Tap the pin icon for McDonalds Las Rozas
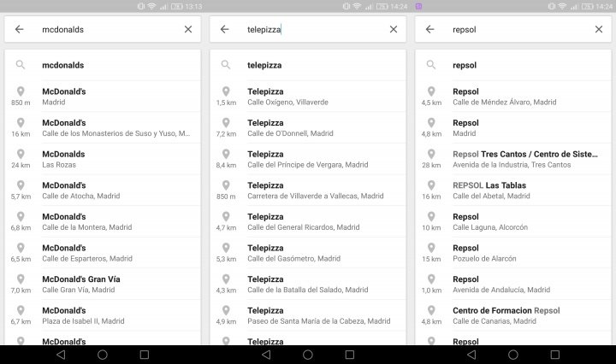 point(21,154)
